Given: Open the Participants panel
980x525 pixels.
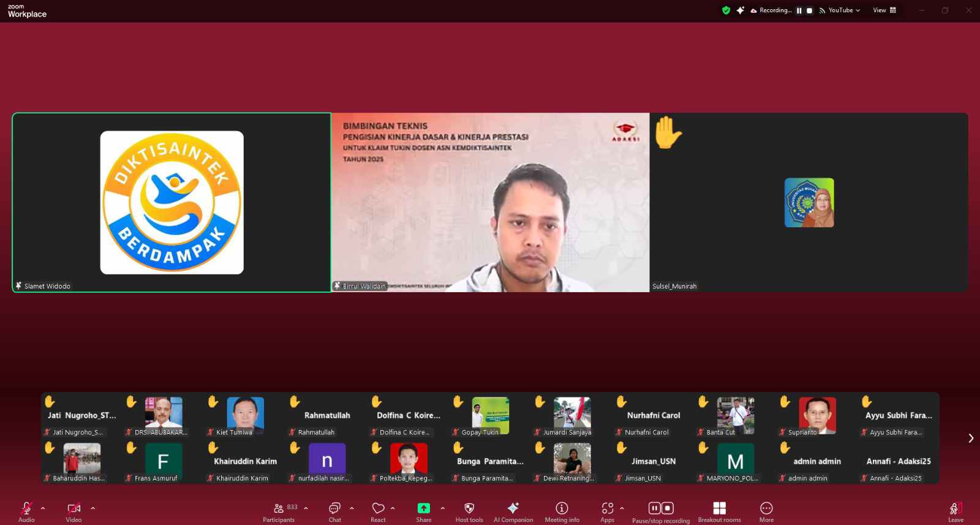Looking at the screenshot, I should (279, 512).
